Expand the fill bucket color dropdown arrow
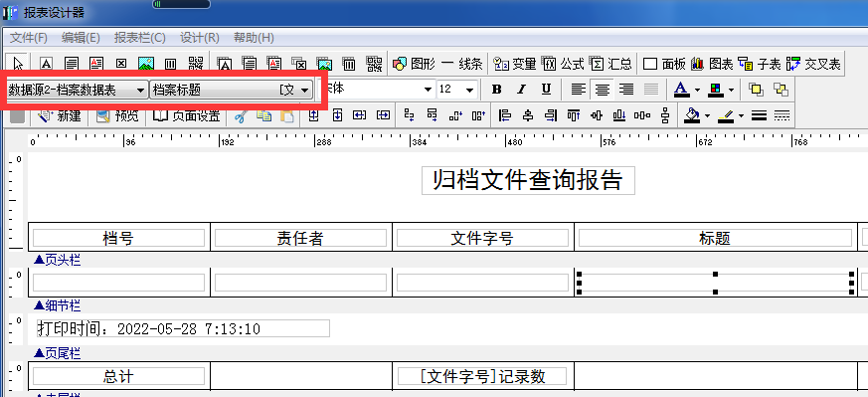 (708, 116)
